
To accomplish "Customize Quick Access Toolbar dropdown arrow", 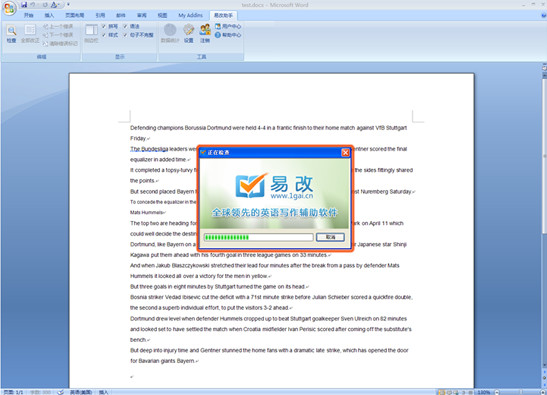I will pyautogui.click(x=68, y=5).
